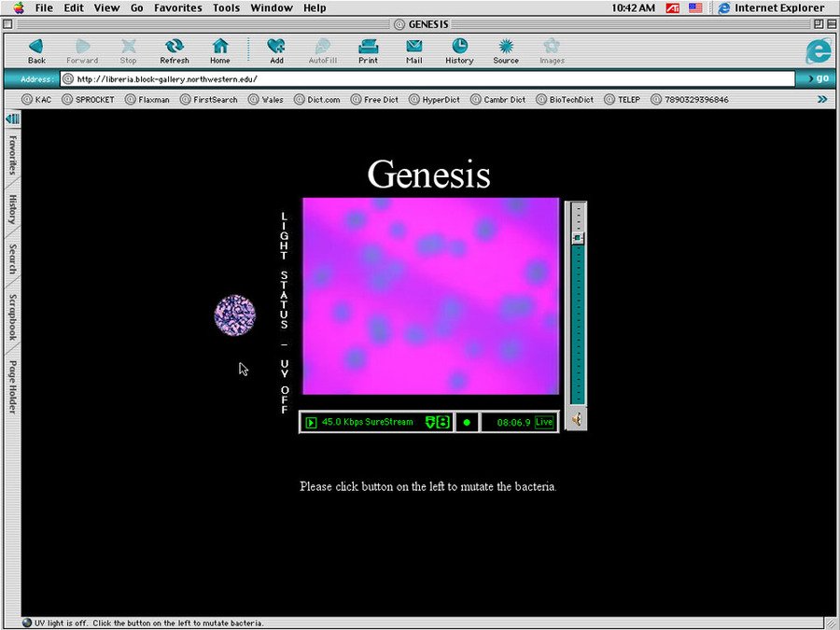Open Mail from the toolbar
The width and height of the screenshot is (840, 630).
[x=413, y=50]
